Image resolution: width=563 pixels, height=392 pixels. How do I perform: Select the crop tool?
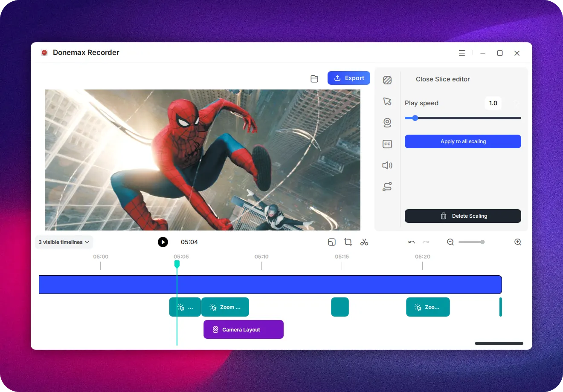tap(348, 242)
